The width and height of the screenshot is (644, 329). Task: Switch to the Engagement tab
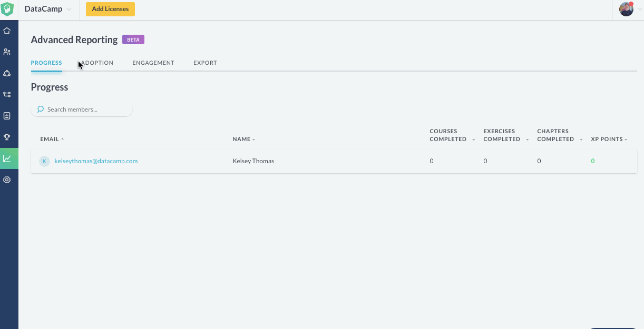point(153,63)
